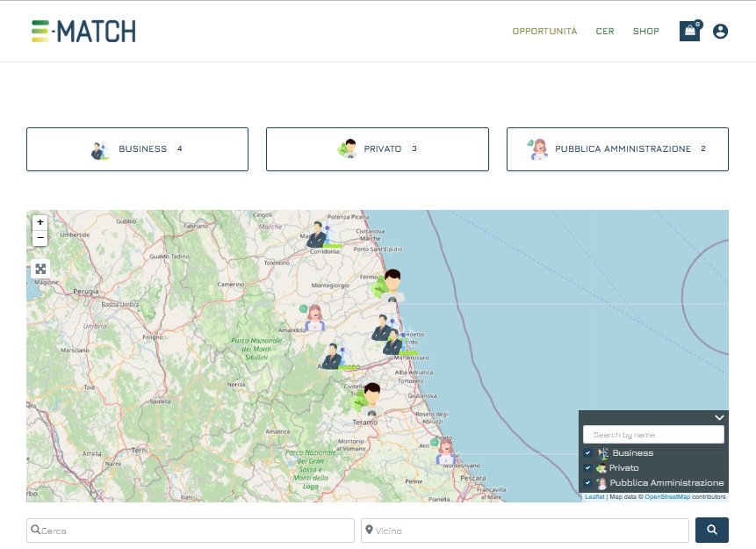
Task: Select the private user marker near Teramo
Action: [371, 397]
